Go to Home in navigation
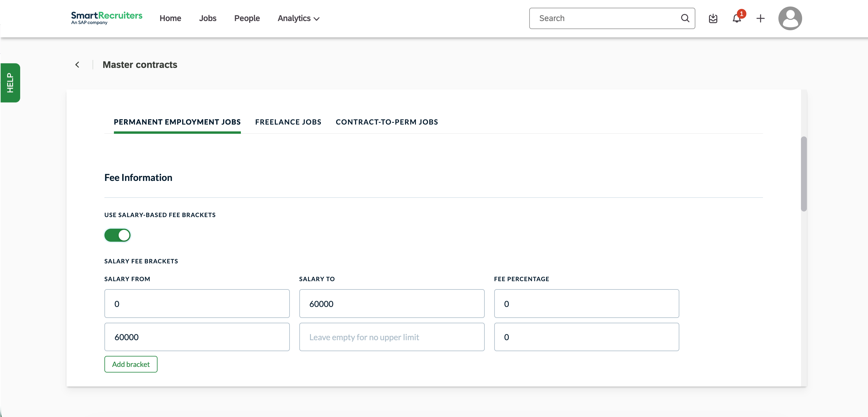868x417 pixels. 170,18
